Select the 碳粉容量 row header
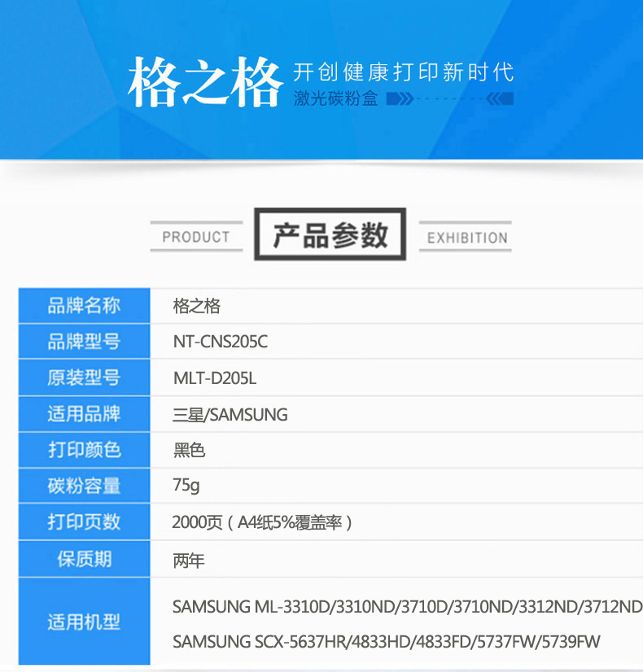 (84, 486)
